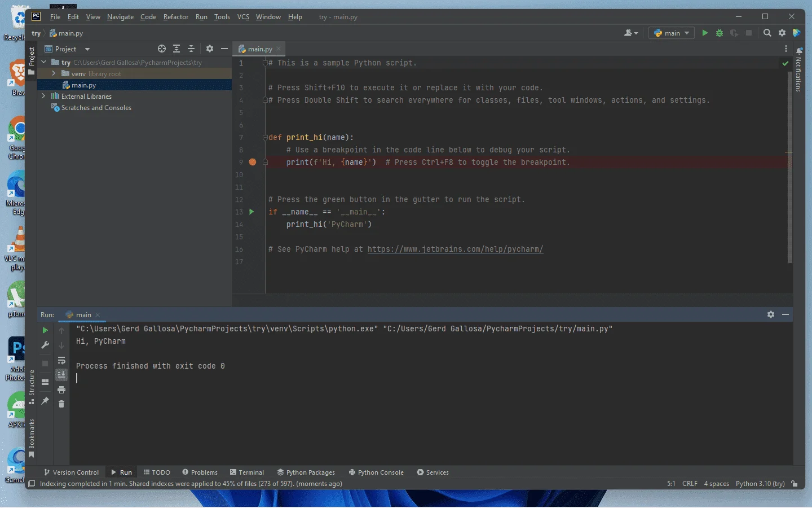This screenshot has width=812, height=508.
Task: Open the main run configuration dropdown
Action: click(672, 33)
